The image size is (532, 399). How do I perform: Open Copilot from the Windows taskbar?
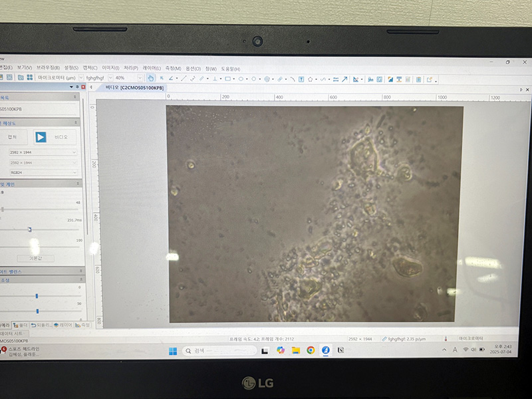pos(280,350)
